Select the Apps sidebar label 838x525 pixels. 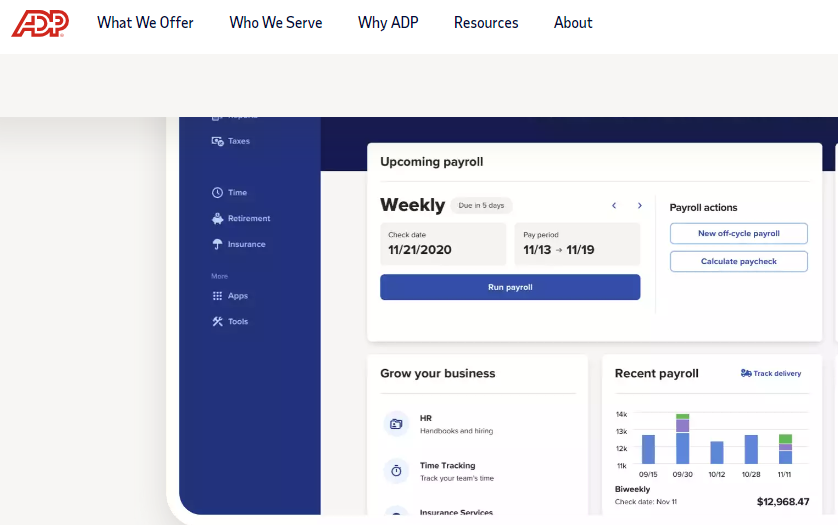tap(238, 296)
